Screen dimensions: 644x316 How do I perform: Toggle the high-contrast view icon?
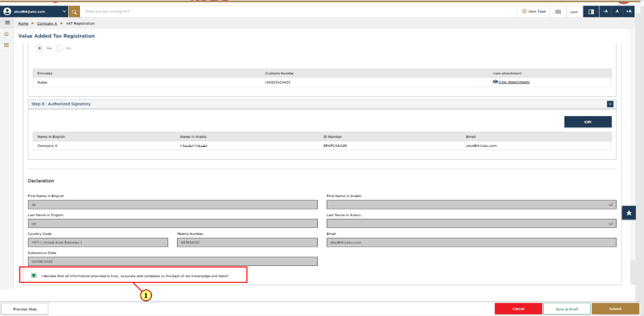(x=591, y=11)
